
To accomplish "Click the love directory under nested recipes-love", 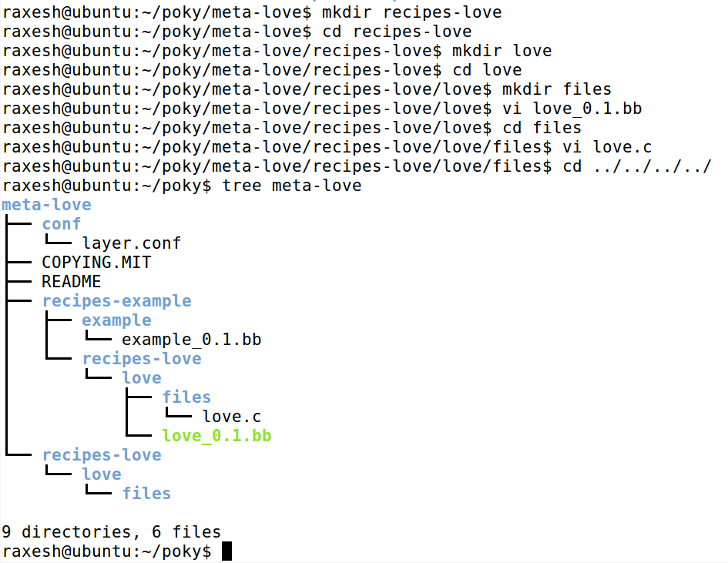I will (x=142, y=377).
